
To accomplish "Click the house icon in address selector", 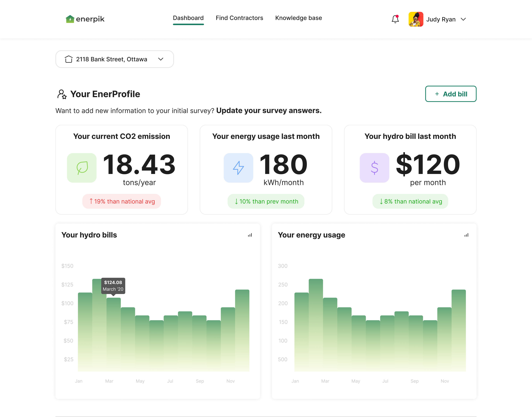I will click(x=69, y=59).
